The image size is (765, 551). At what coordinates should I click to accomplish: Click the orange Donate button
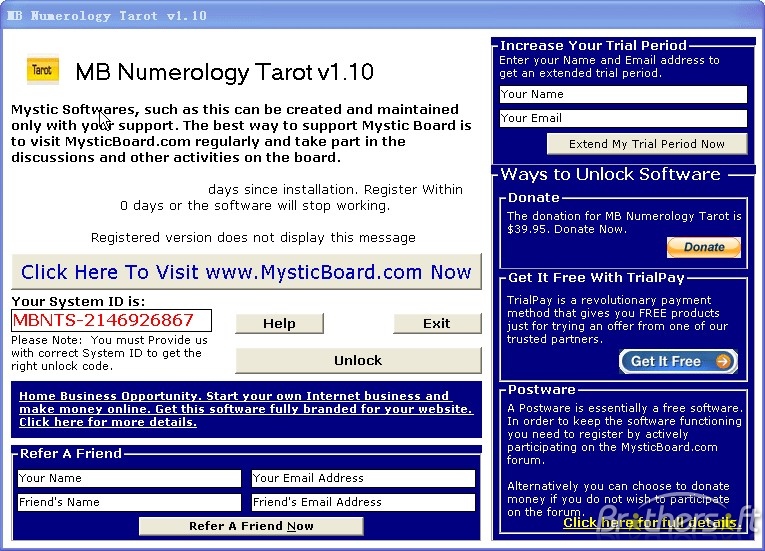tap(703, 247)
